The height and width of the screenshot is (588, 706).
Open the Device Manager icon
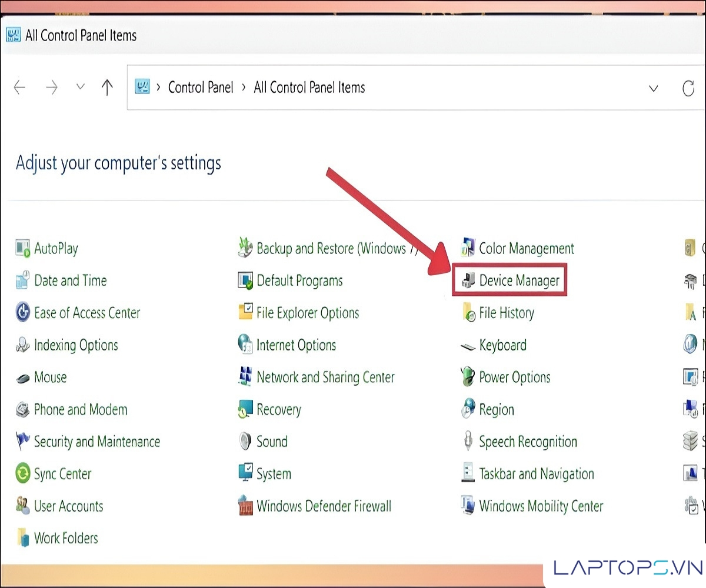[x=468, y=281]
